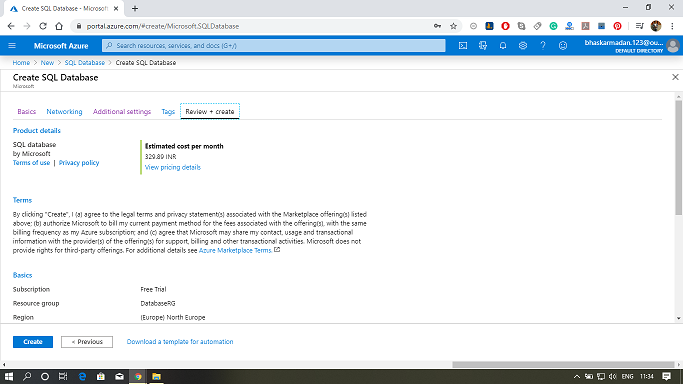Go back in Chrome browser
The height and width of the screenshot is (384, 683).
click(11, 26)
